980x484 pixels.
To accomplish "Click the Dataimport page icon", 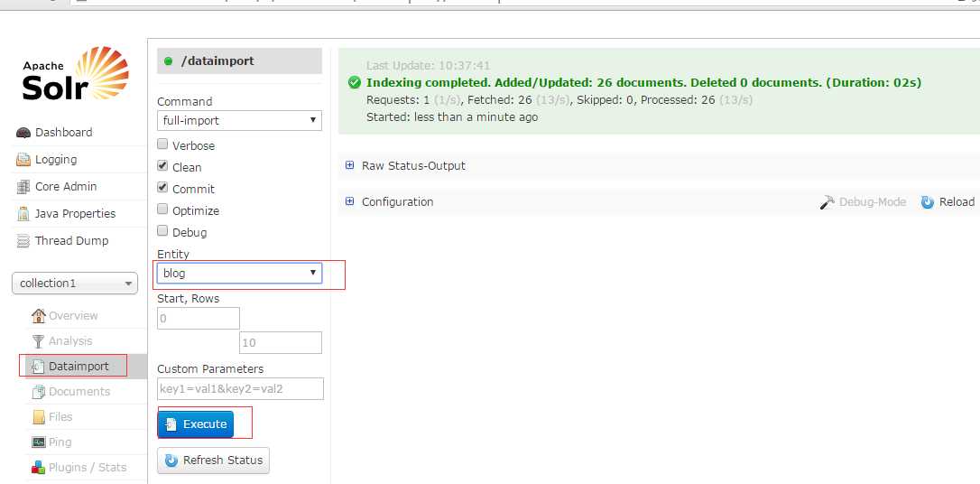I will 39,367.
